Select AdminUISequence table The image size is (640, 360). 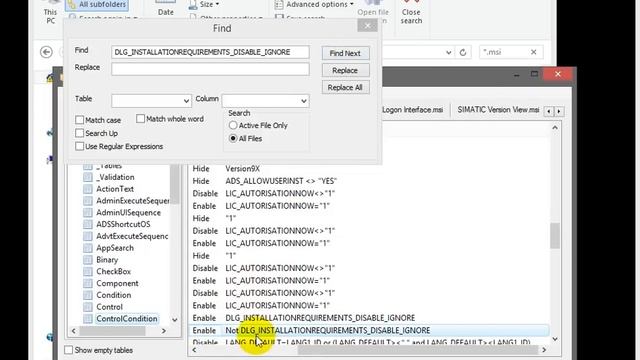pyautogui.click(x=128, y=213)
